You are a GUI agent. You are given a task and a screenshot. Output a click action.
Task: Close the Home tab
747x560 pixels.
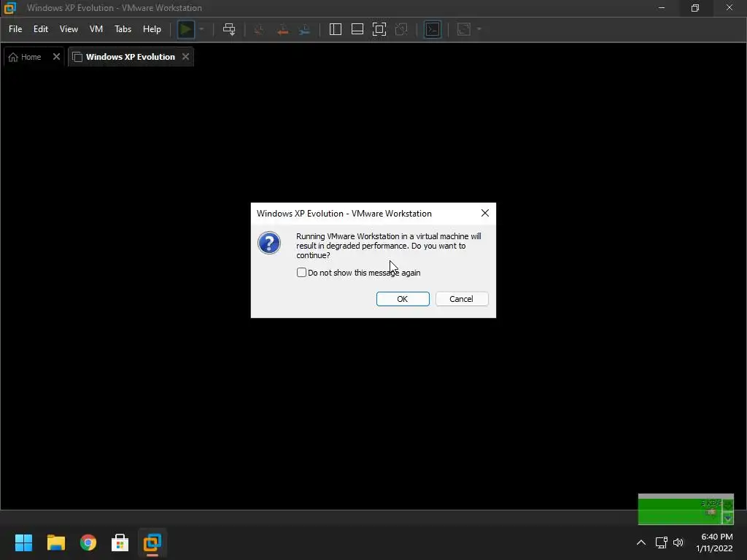point(56,57)
